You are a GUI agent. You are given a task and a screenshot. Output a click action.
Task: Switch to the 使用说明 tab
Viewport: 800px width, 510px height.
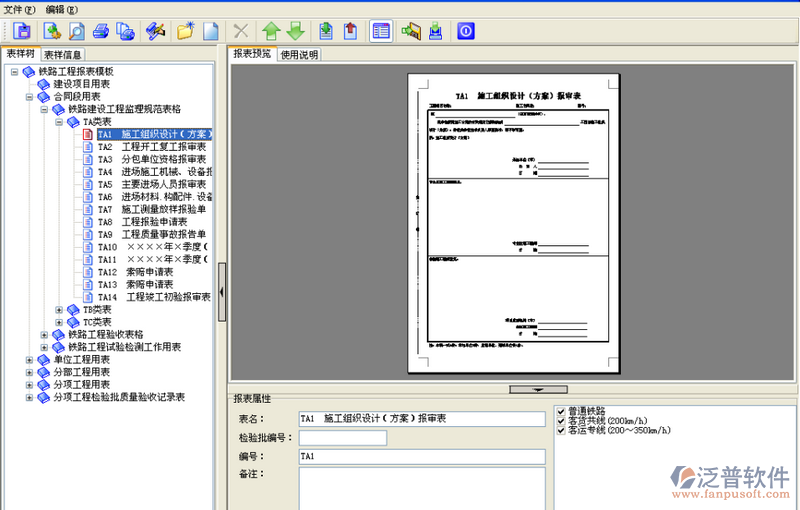point(299,55)
